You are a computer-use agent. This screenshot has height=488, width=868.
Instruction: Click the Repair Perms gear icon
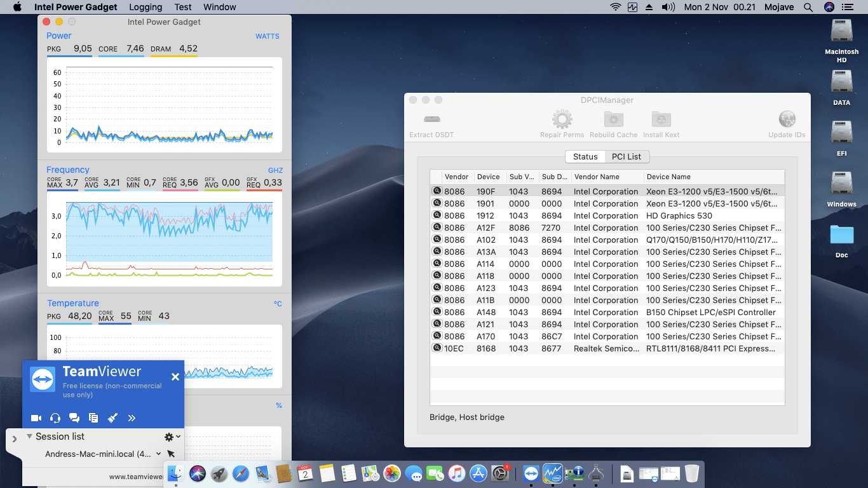[x=562, y=119]
